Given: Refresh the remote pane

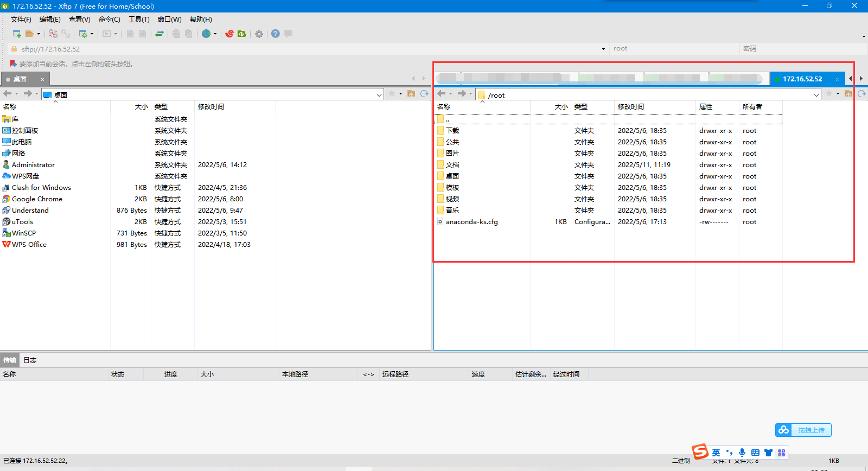Looking at the screenshot, I should point(861,94).
